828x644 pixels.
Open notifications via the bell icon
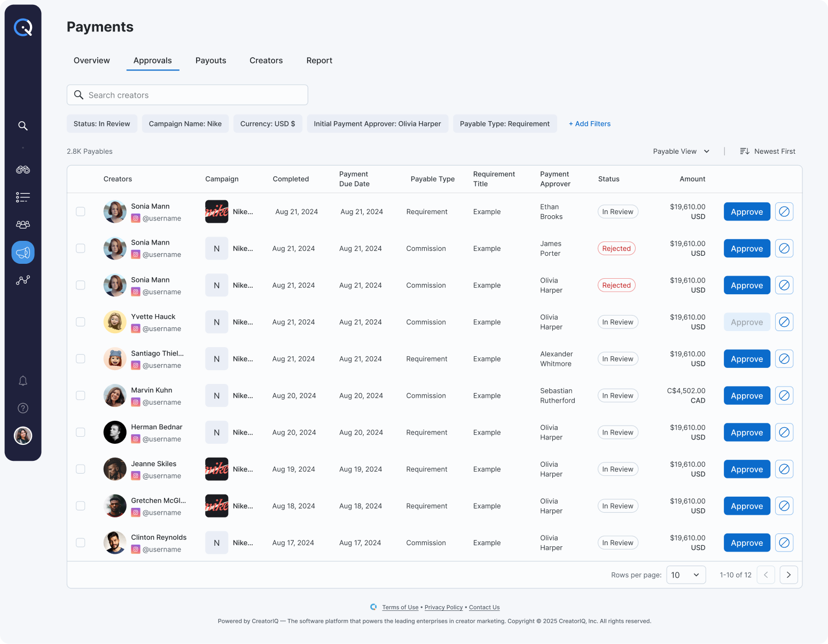click(22, 380)
